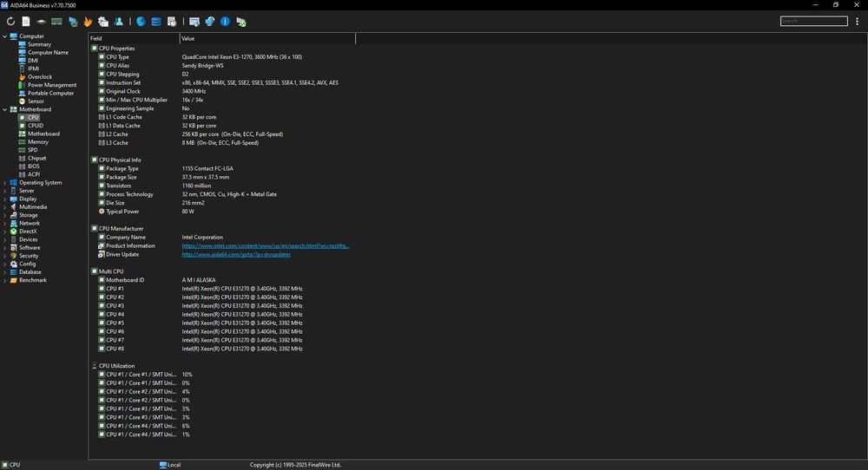The image size is (868, 470).
Task: Open the Intel Product Information link
Action: [266, 245]
